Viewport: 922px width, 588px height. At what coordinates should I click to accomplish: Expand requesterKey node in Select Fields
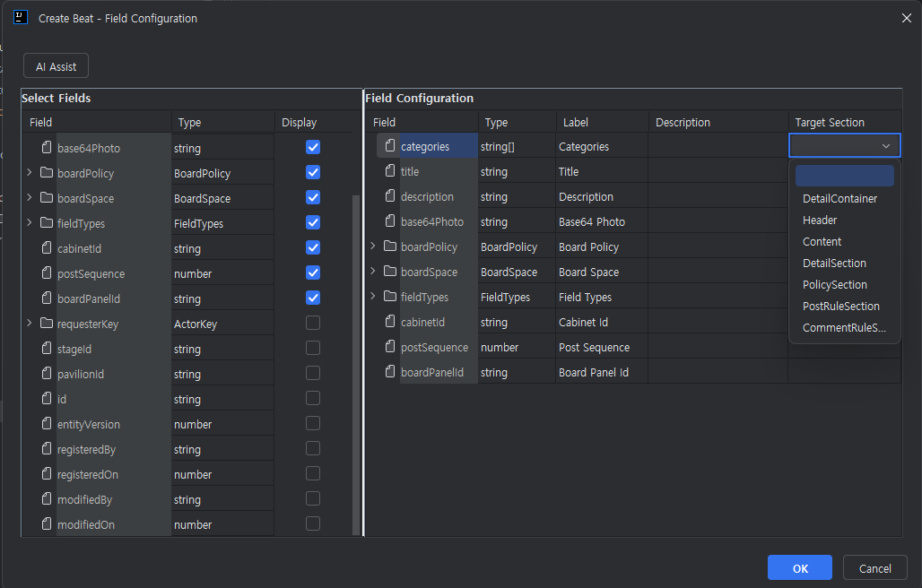[x=30, y=323]
